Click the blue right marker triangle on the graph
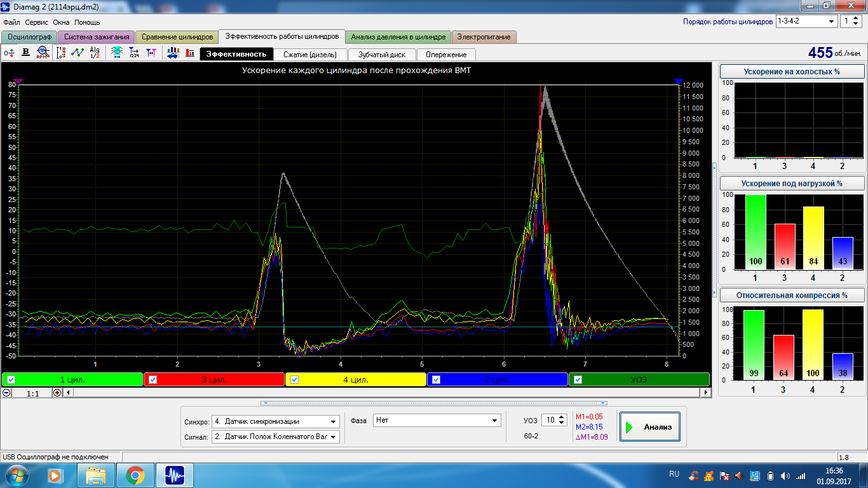 click(x=678, y=81)
